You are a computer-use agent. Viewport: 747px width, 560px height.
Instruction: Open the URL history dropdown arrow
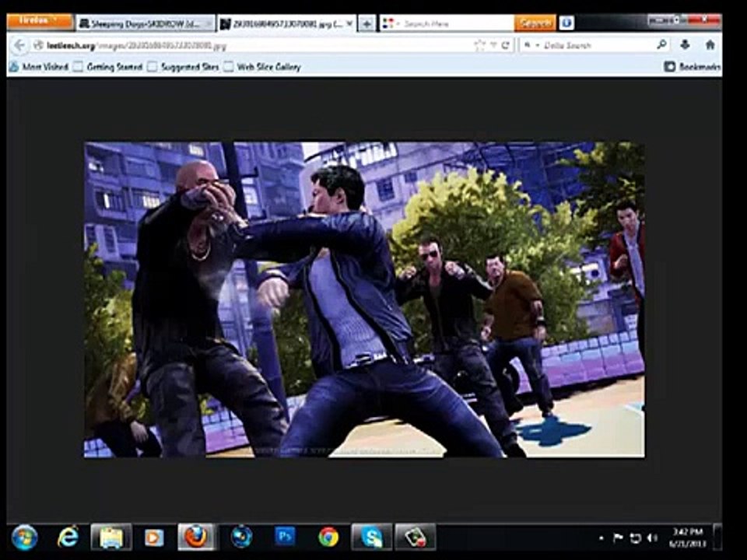(x=493, y=45)
